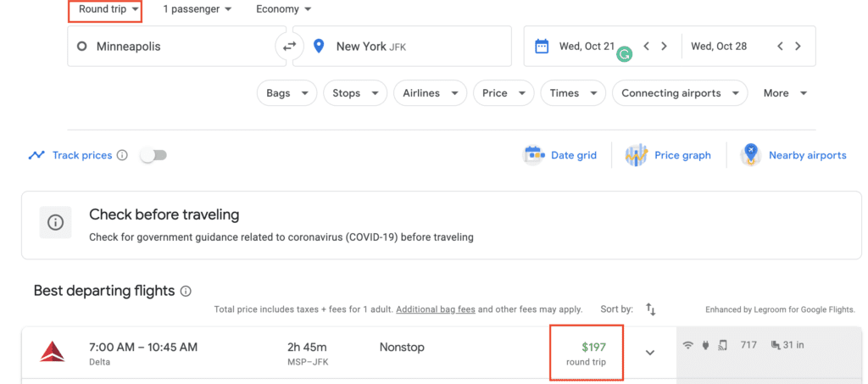Viewport: 868px width, 384px height.
Task: Click the Wed, Oct 21 departure date
Action: pos(587,47)
